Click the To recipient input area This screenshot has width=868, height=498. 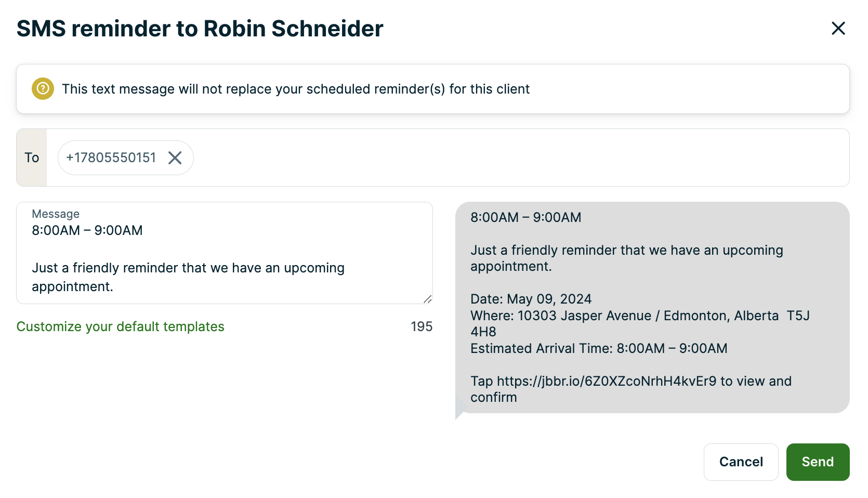click(364, 158)
